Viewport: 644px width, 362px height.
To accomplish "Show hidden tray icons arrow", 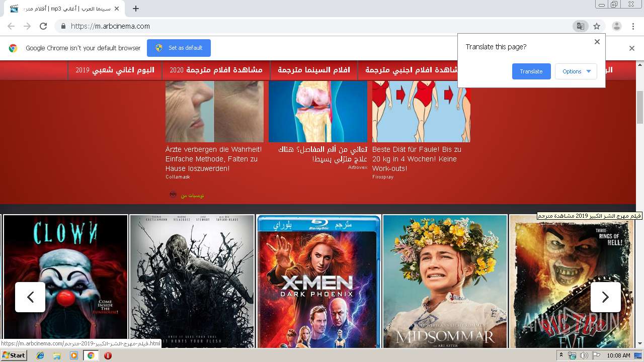I will tap(561, 355).
